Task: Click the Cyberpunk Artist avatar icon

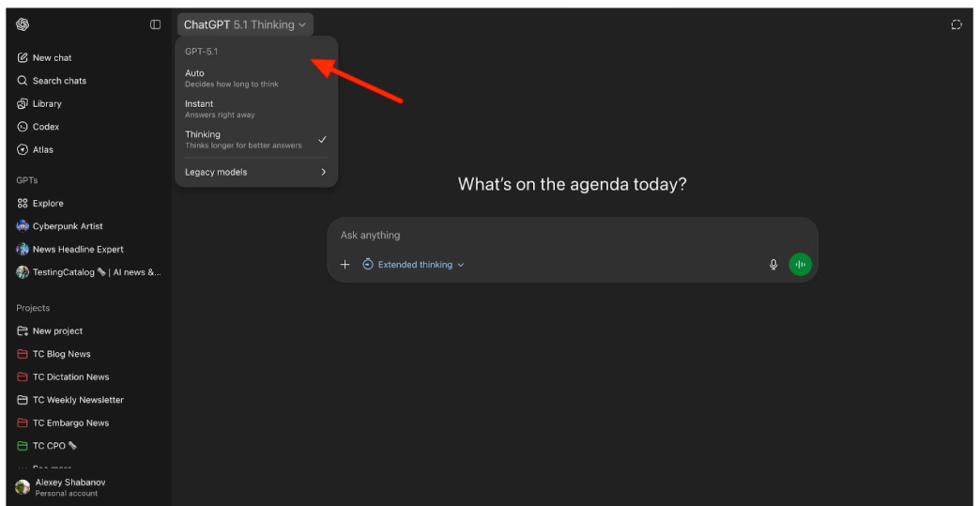Action: coord(23,226)
